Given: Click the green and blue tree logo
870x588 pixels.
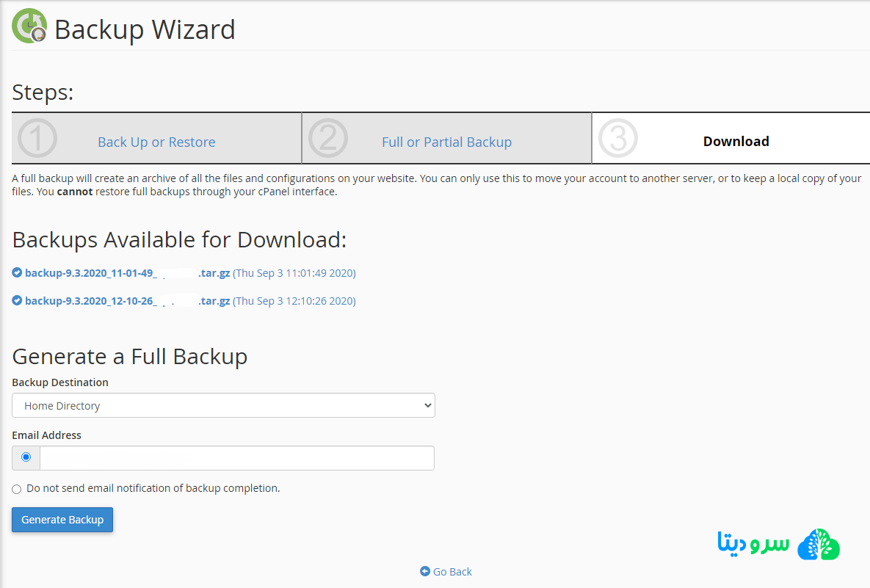Looking at the screenshot, I should click(x=818, y=544).
